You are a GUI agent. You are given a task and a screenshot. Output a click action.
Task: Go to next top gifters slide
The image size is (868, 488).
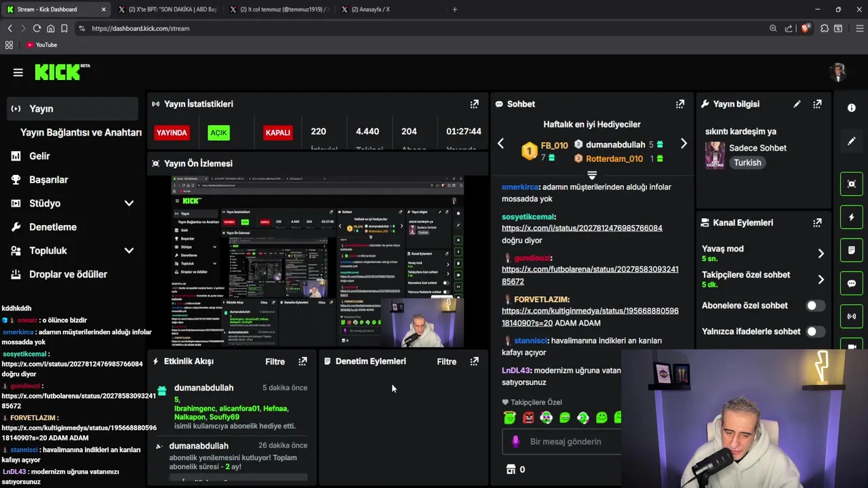point(684,144)
